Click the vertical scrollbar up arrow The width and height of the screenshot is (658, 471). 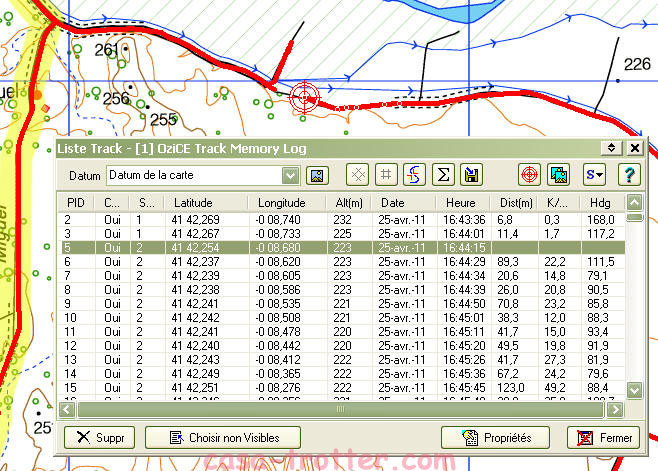pyautogui.click(x=634, y=203)
